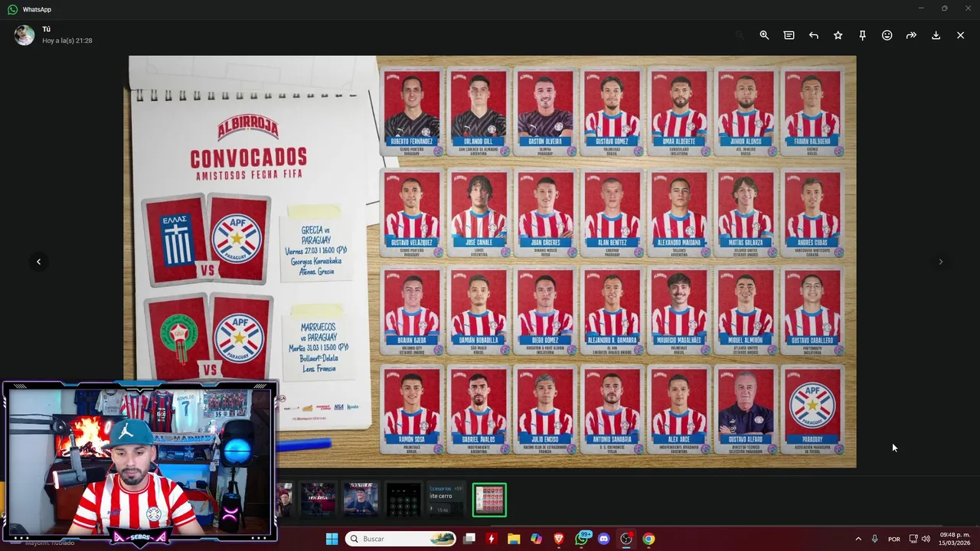This screenshot has height=551, width=980.
Task: Click the Gustavo Alfaro coach card
Action: click(x=746, y=410)
